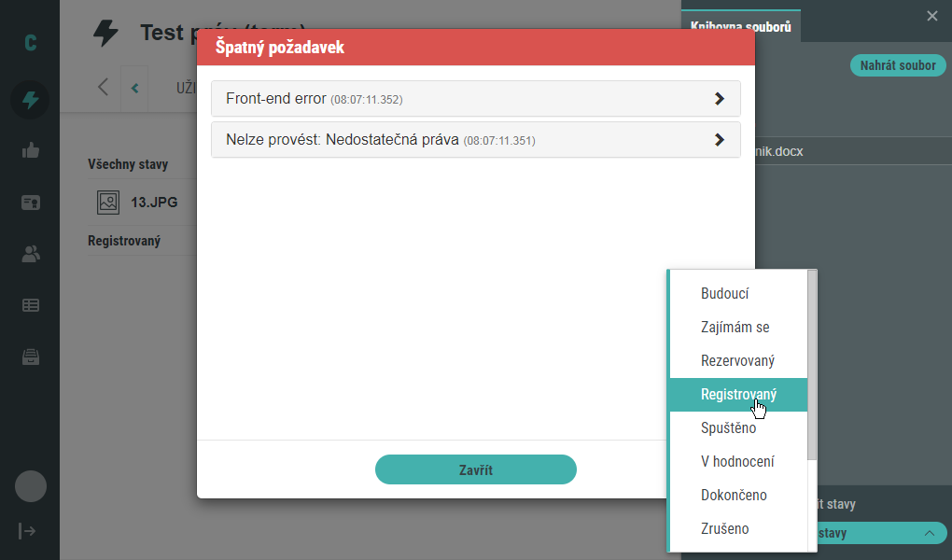Select Budoucí from the status list

pos(738,293)
